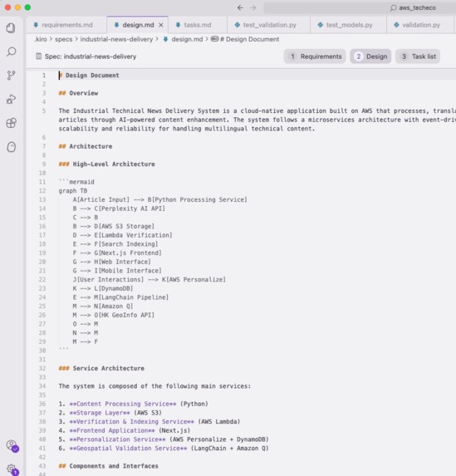The height and width of the screenshot is (476, 456).
Task: Close the design.md tab
Action: [x=161, y=25]
